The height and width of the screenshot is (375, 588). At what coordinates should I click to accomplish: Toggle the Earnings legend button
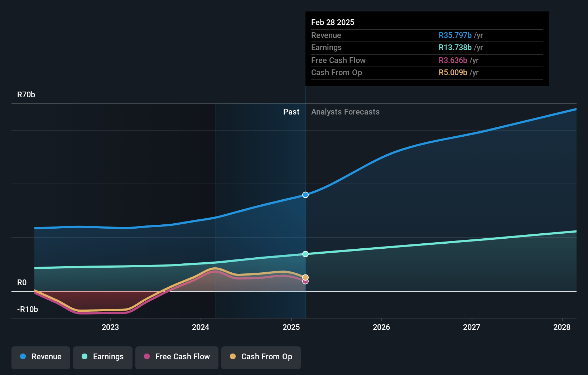pos(103,357)
